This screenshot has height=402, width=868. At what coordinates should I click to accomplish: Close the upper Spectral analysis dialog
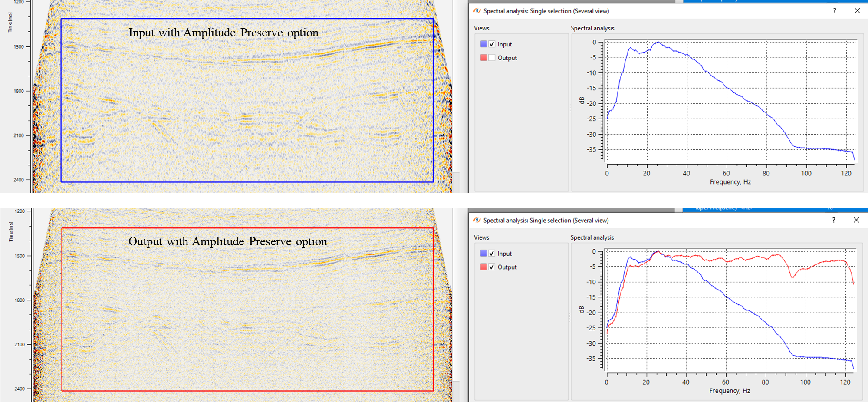(857, 11)
